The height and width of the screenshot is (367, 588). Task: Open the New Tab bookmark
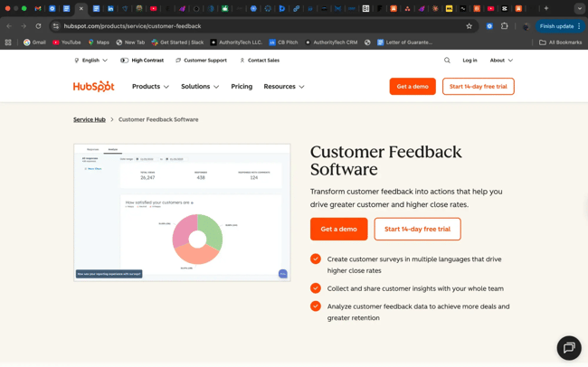pyautogui.click(x=130, y=42)
